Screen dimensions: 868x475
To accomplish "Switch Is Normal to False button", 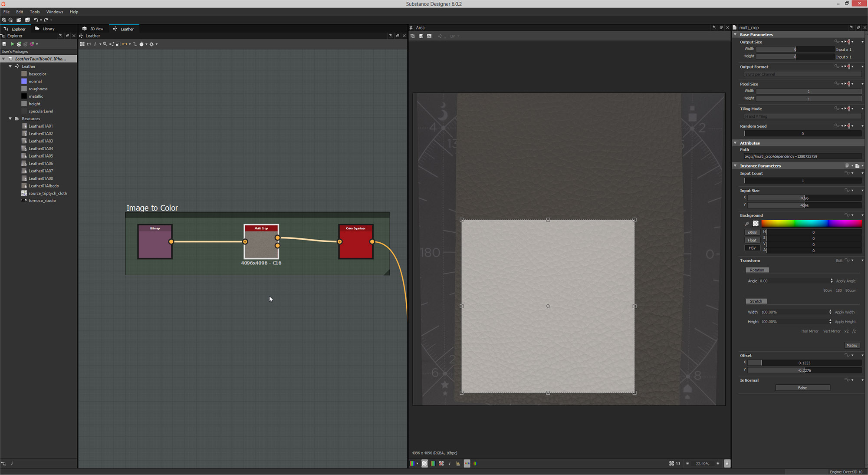I will click(x=802, y=388).
